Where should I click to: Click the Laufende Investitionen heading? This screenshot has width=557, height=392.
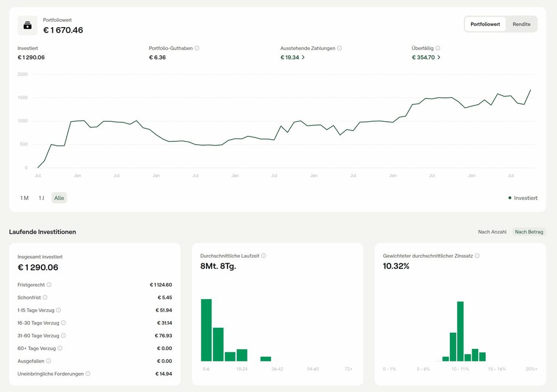coord(42,232)
